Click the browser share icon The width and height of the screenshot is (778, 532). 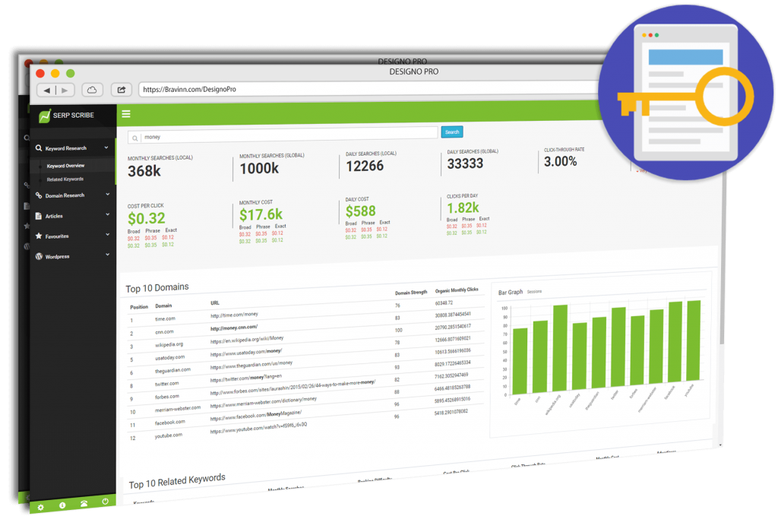point(122,90)
